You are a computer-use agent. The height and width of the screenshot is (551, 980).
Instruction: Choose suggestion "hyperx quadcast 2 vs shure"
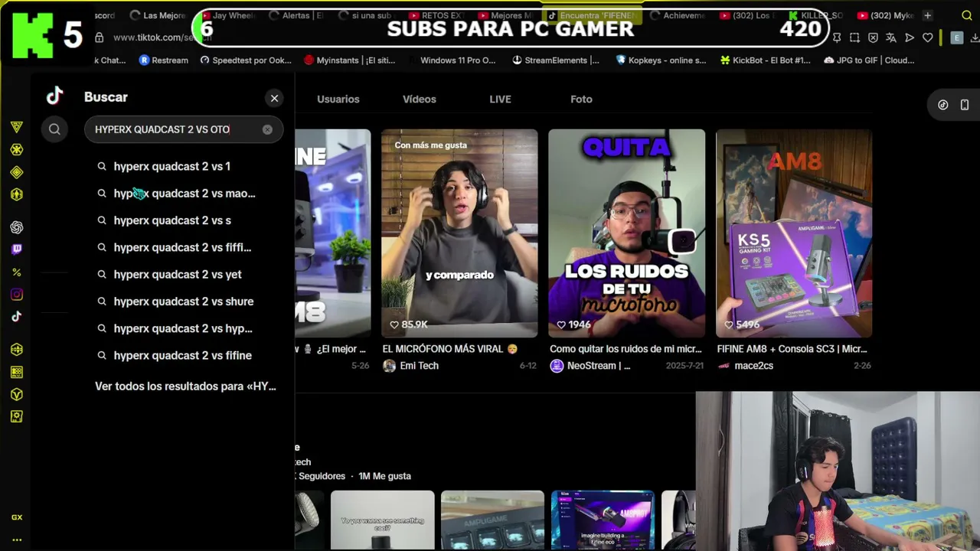coord(184,302)
